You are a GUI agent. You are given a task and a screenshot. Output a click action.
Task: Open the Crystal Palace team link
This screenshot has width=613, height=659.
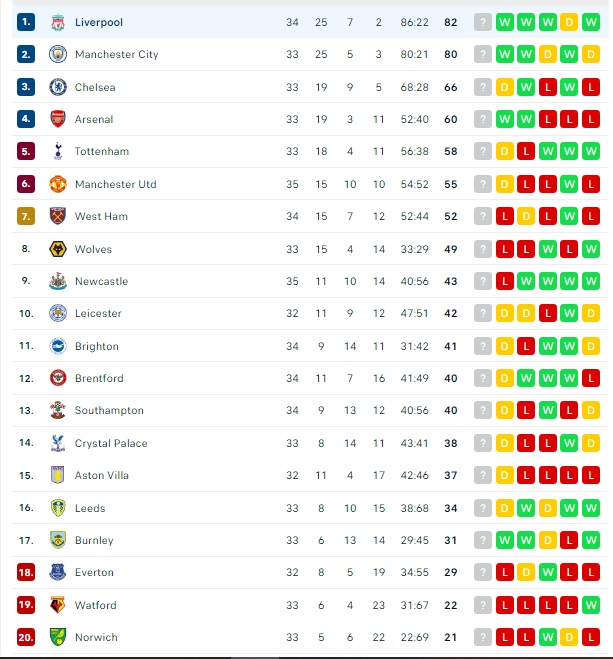coord(111,443)
